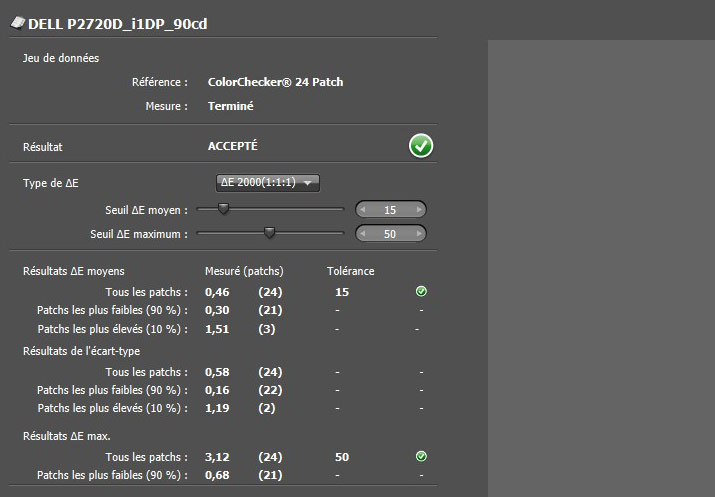
Task: Click the 1,19 standard deviation value
Action: [x=217, y=408]
